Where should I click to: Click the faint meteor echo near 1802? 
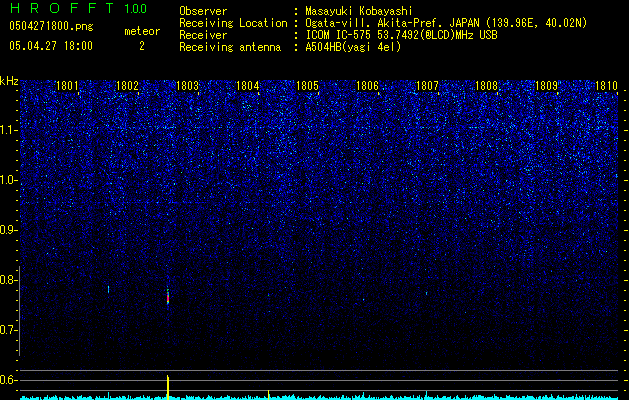(108, 289)
